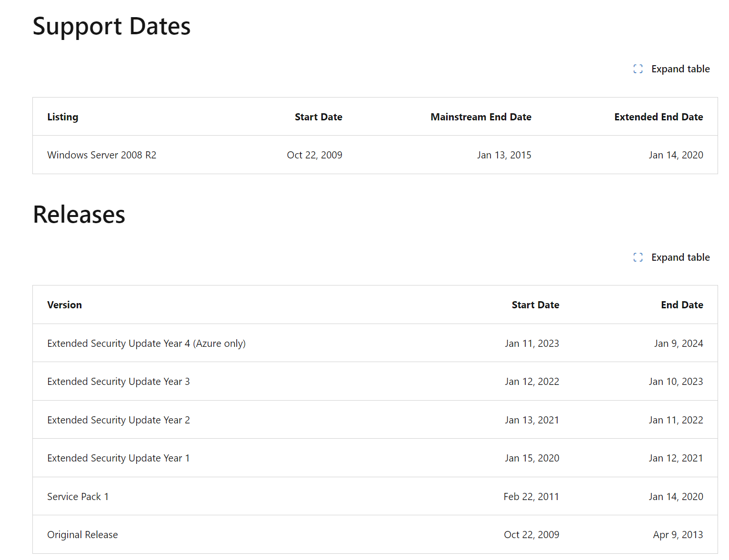The height and width of the screenshot is (560, 729).
Task: Select the Original Release cell
Action: click(82, 535)
